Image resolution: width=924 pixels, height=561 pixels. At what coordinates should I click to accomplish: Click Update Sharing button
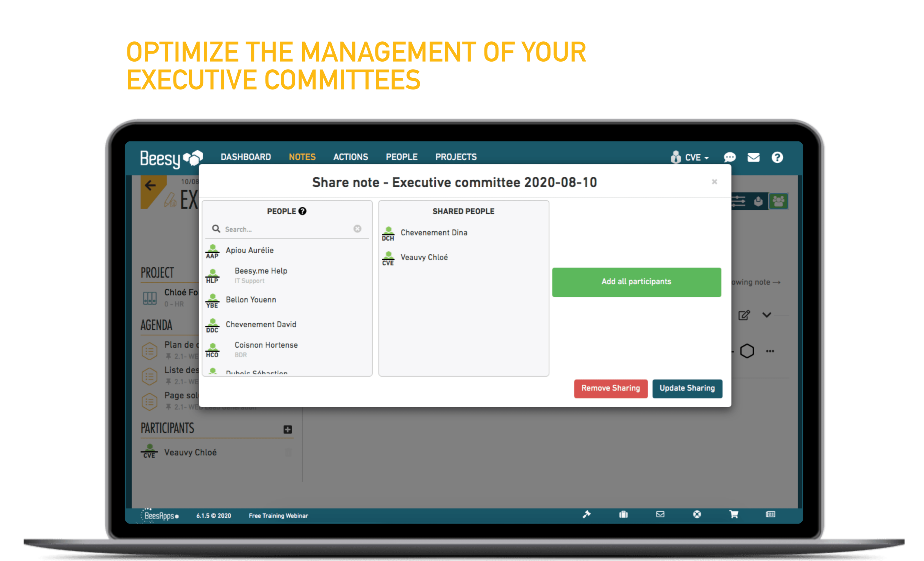(687, 388)
